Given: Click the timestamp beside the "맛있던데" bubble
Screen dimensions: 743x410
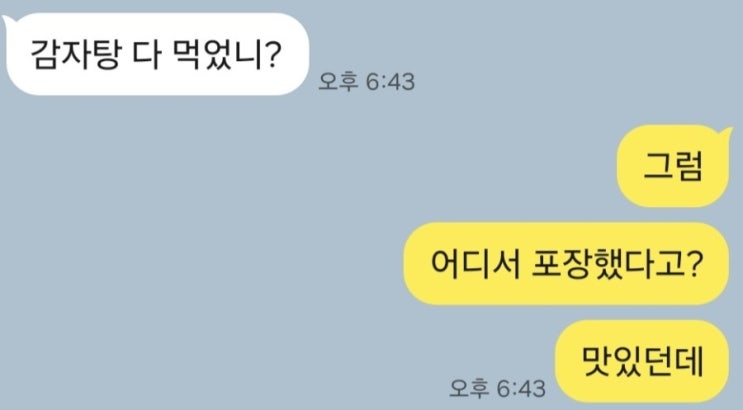Looking at the screenshot, I should (x=497, y=389).
